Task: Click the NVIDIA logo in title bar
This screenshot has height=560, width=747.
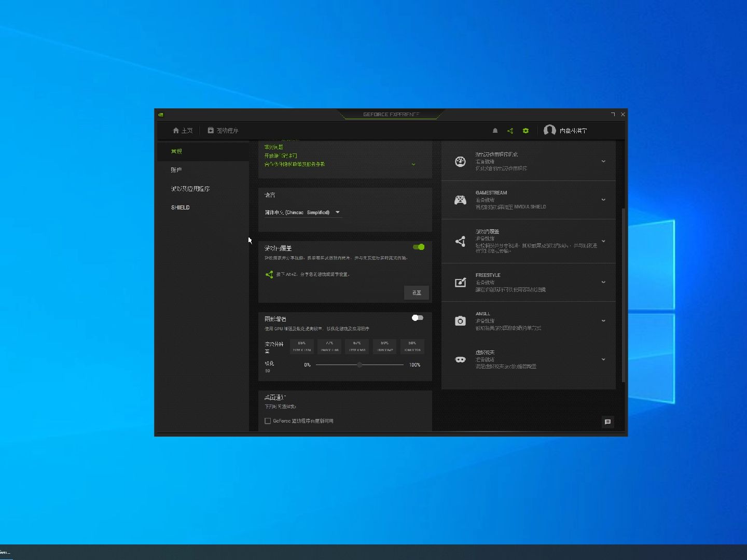Action: pyautogui.click(x=161, y=115)
